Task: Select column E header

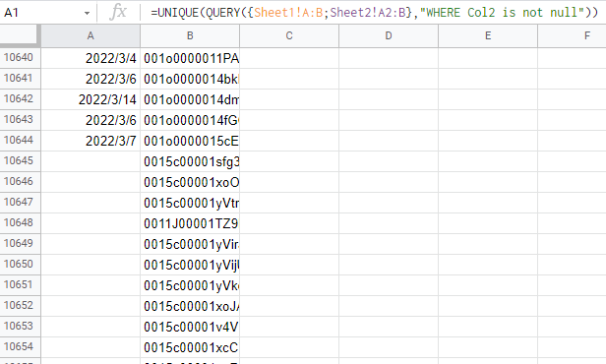Action: (488, 36)
